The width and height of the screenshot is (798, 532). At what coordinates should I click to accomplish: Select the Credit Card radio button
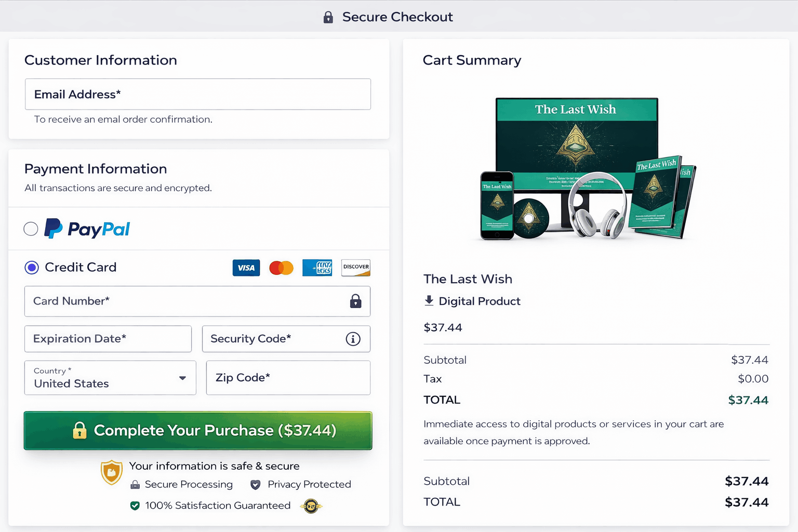(x=32, y=268)
